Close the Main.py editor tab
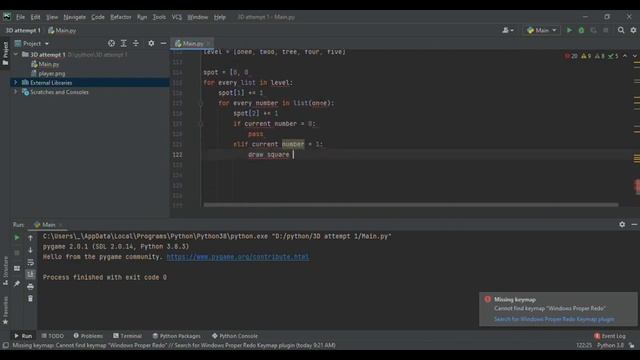The width and height of the screenshot is (640, 360). pyautogui.click(x=209, y=43)
